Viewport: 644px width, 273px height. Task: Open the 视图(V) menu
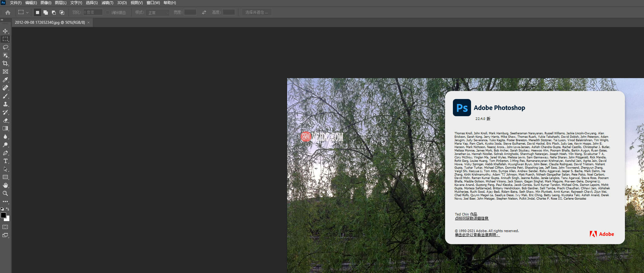pyautogui.click(x=137, y=3)
